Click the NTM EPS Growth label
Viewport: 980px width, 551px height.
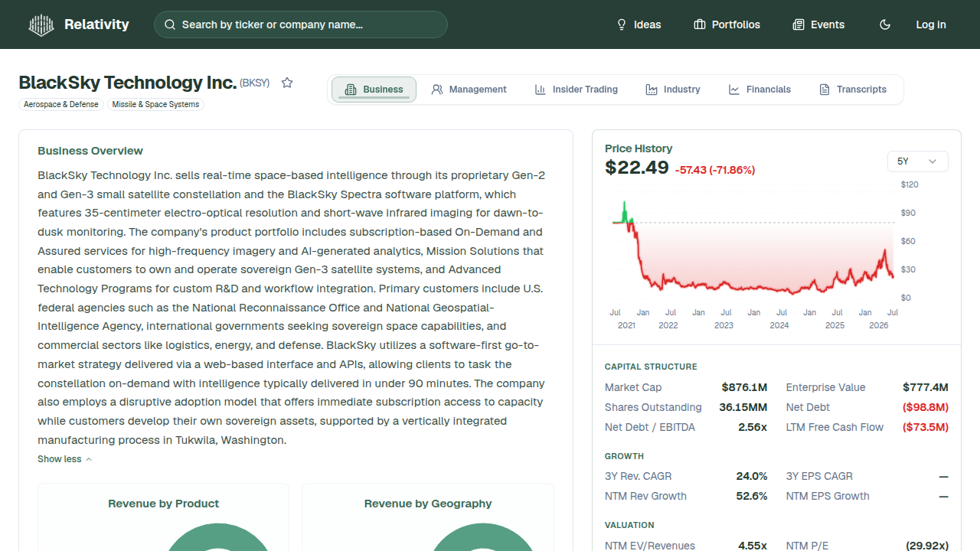(x=828, y=496)
